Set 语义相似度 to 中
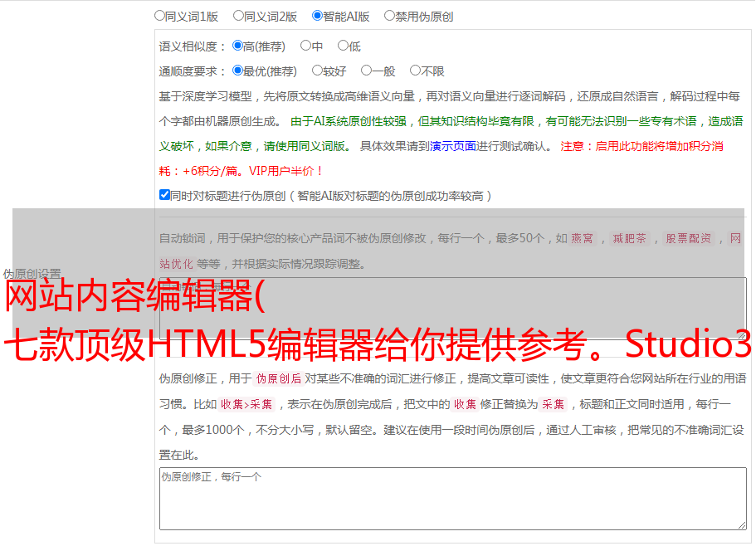This screenshot has width=756, height=546. (x=305, y=46)
